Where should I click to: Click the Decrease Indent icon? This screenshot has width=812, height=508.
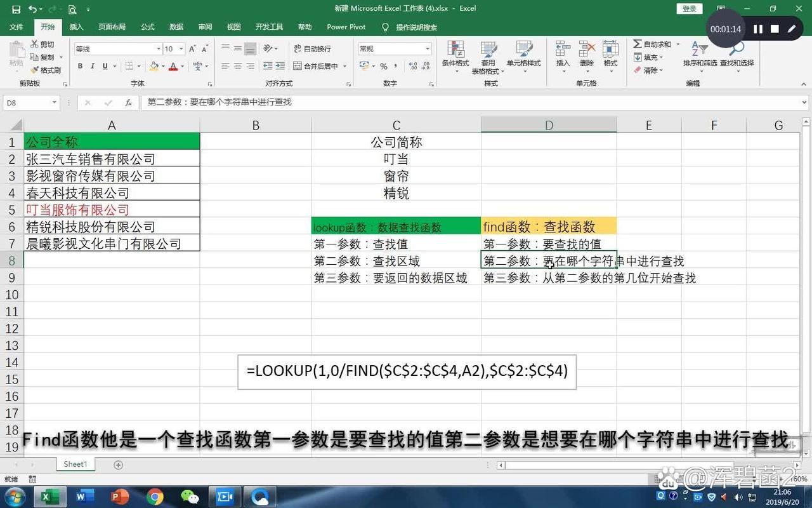coord(268,66)
